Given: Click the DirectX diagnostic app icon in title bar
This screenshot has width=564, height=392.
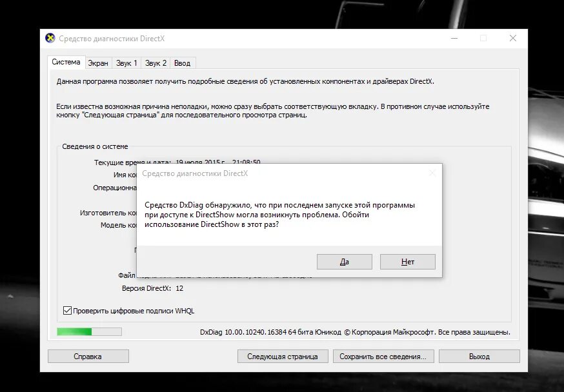Looking at the screenshot, I should tap(50, 38).
